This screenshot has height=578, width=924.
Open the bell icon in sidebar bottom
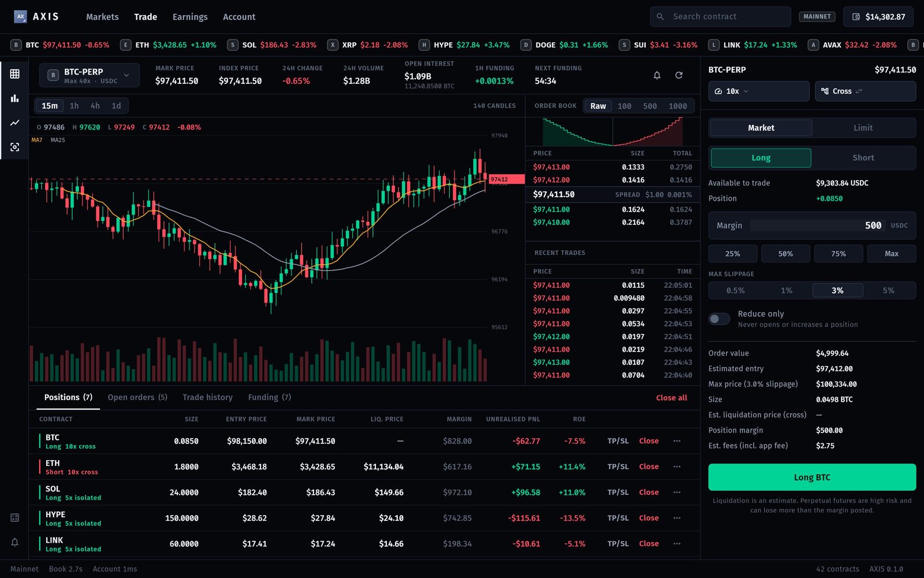tap(15, 542)
